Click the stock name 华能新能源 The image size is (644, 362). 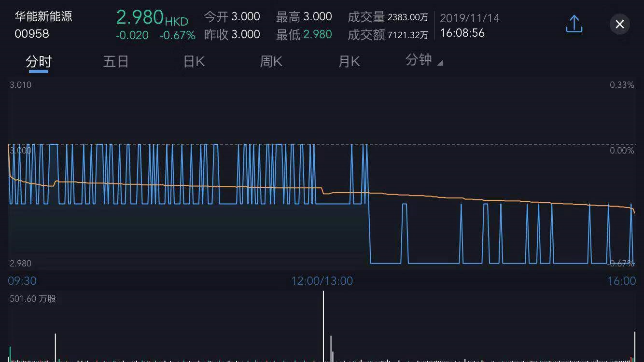click(x=43, y=16)
